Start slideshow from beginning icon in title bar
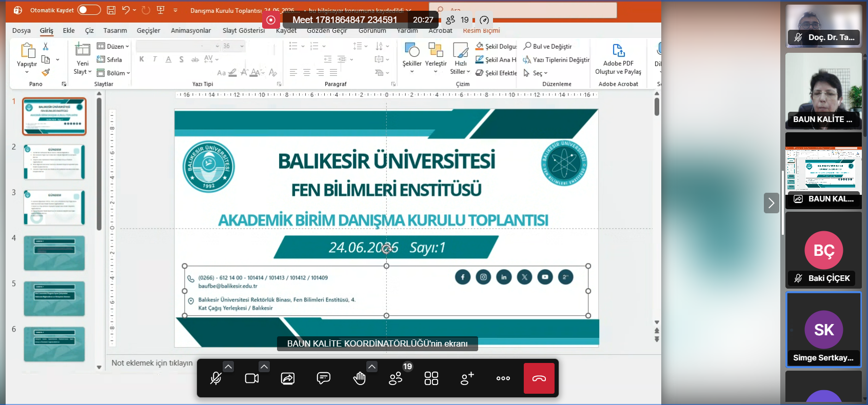 (x=161, y=10)
